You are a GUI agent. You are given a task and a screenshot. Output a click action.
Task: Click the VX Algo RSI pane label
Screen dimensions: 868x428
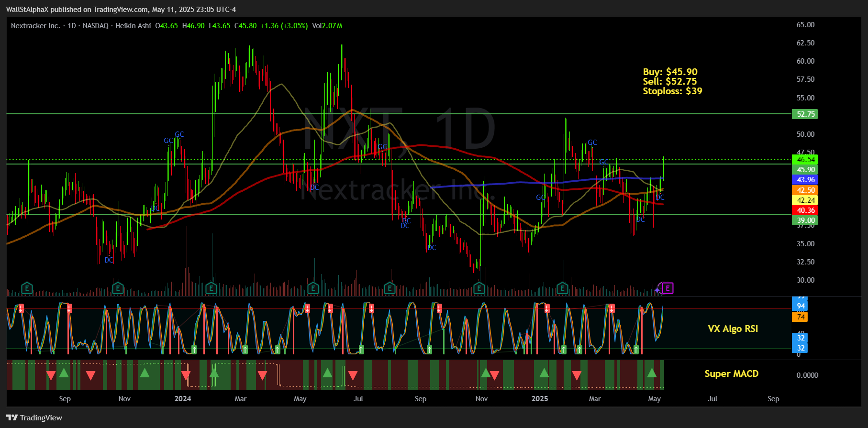(x=733, y=329)
